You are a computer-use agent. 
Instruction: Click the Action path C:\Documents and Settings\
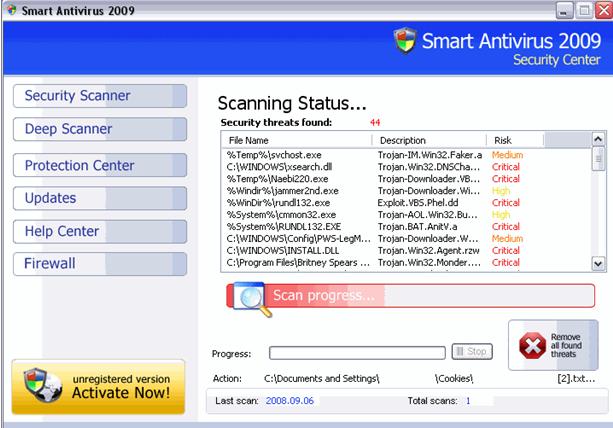(x=322, y=379)
